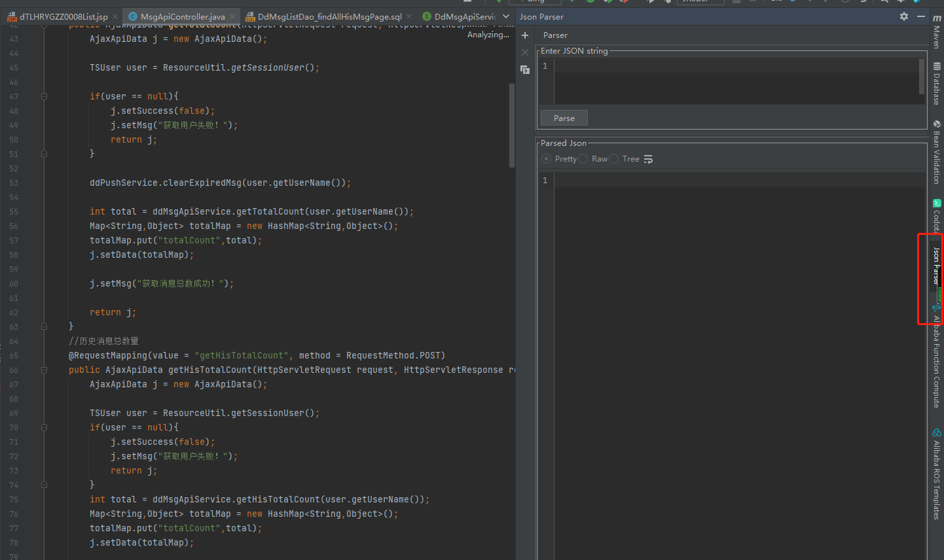Click on "totalCount" string at line 57

(189, 241)
